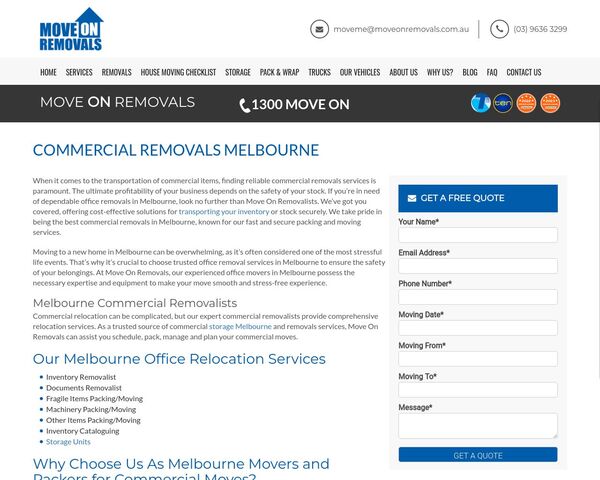Open the Removals menu item

coord(116,72)
